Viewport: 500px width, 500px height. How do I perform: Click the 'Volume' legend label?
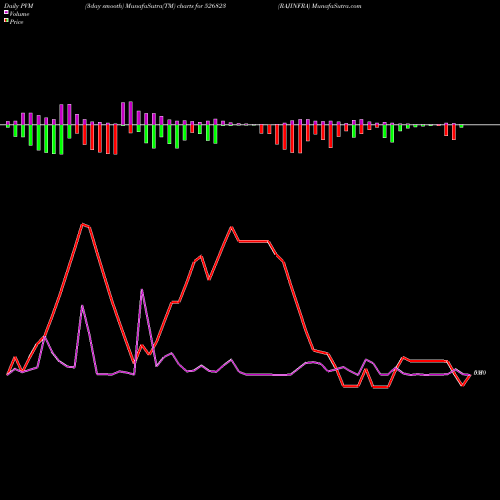[19, 14]
